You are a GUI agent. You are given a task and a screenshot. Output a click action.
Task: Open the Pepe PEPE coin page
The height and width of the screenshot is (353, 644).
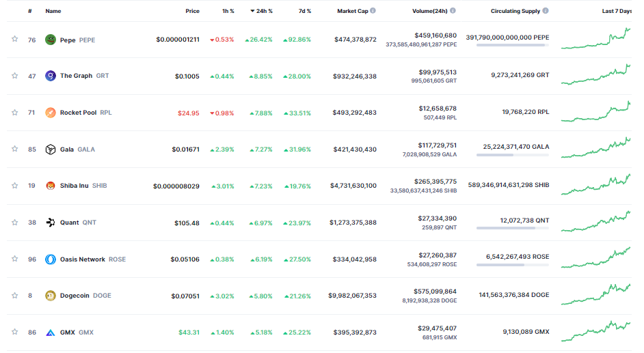pyautogui.click(x=77, y=40)
